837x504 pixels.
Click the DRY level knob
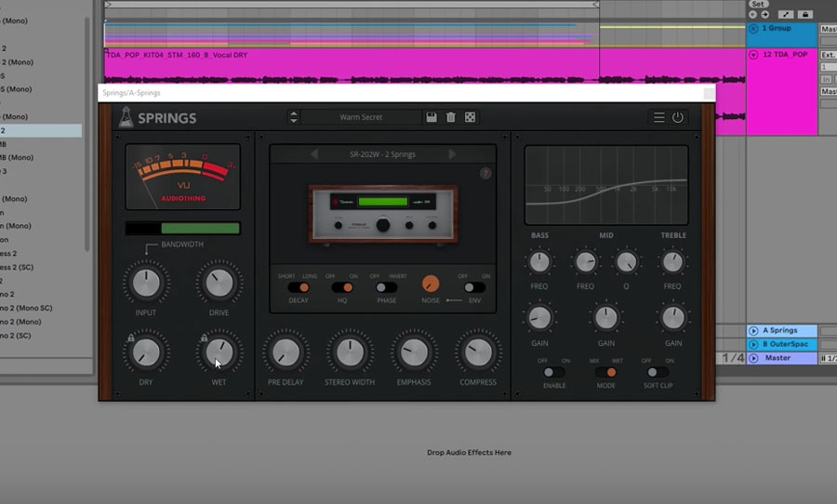(146, 352)
